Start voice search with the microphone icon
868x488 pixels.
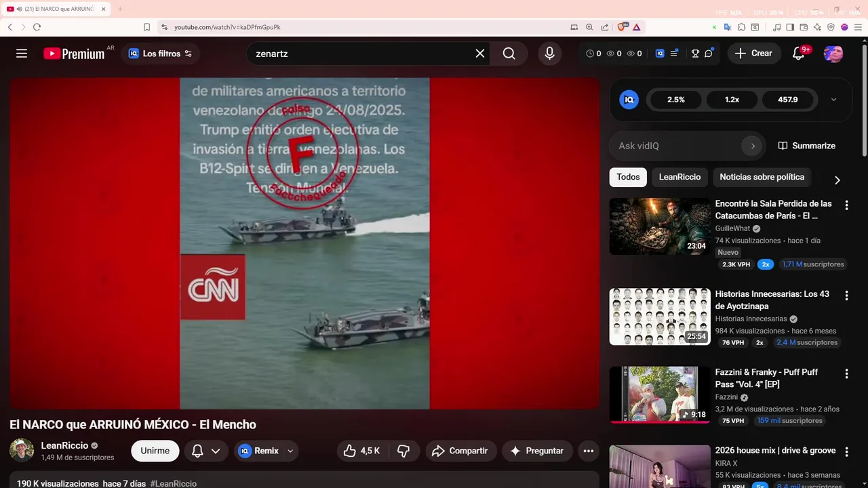click(x=549, y=54)
